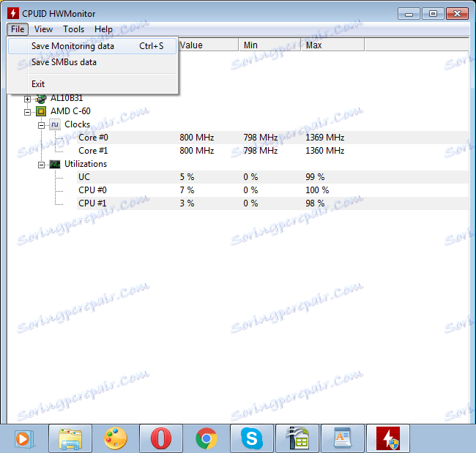Launch Paint palette icon in taskbar
Viewport: 476px width, 453px height.
116,439
